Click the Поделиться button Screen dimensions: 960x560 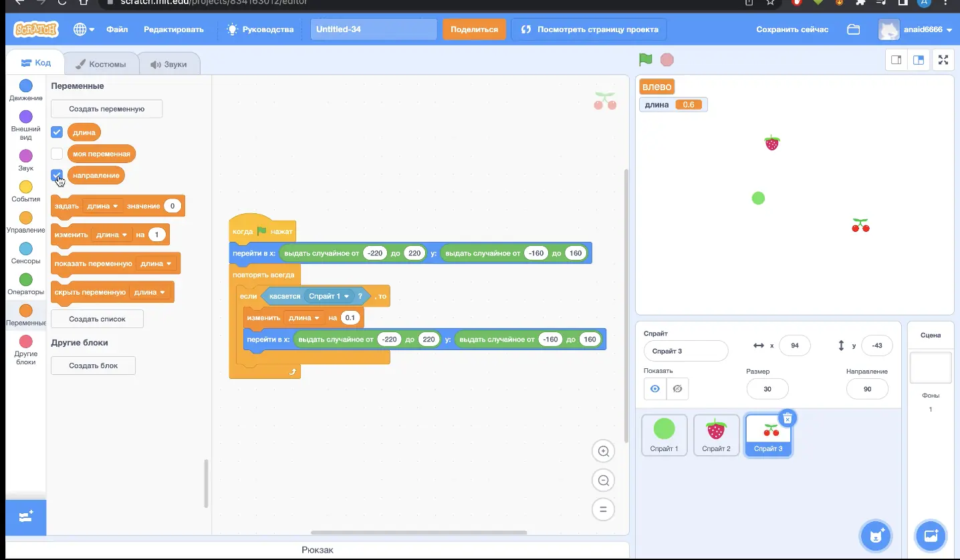pos(474,29)
